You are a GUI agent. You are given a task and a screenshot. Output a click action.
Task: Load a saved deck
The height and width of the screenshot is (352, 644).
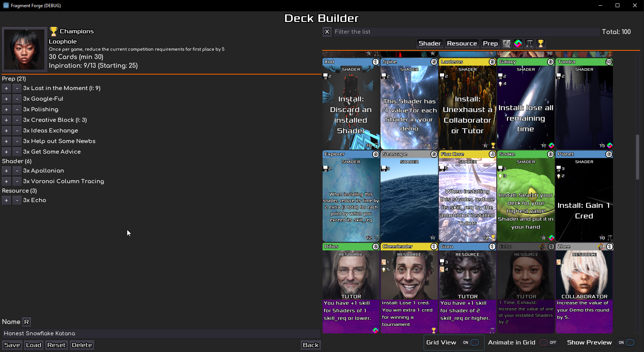pos(34,345)
